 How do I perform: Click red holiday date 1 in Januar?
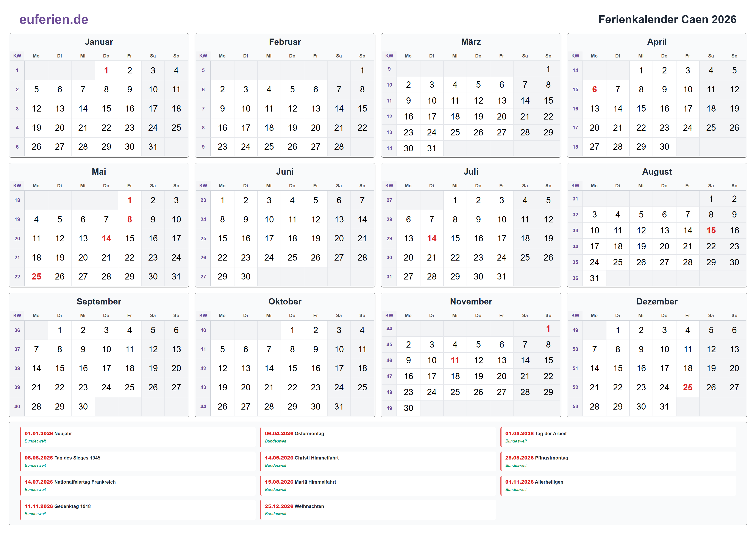click(x=106, y=70)
